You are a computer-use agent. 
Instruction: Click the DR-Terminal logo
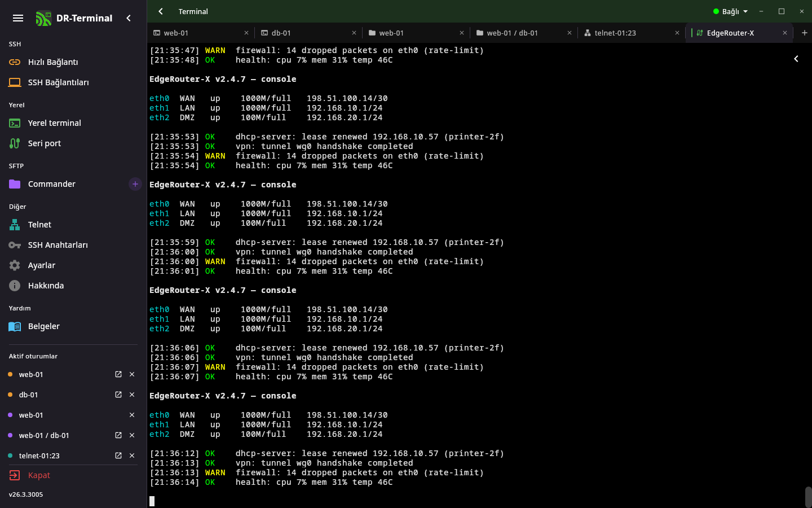(43, 19)
